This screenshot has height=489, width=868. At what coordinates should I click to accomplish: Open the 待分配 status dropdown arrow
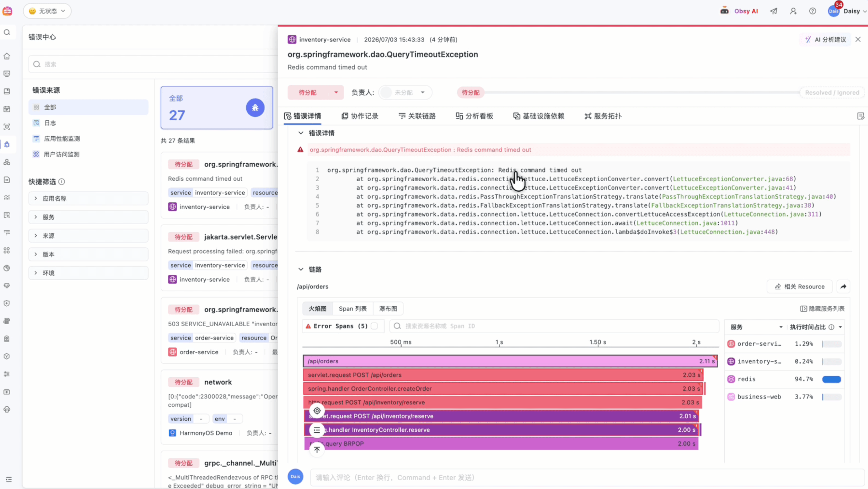tap(336, 93)
